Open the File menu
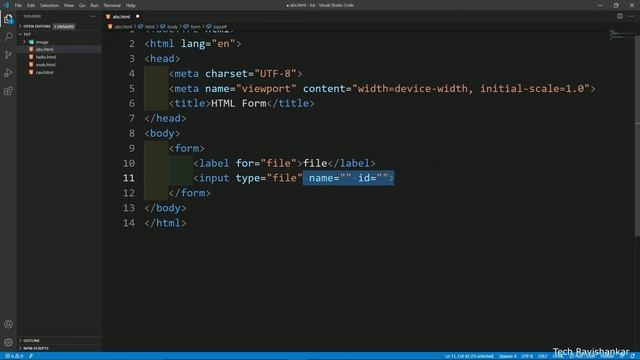Viewport: 640px width, 360px height. (18, 5)
